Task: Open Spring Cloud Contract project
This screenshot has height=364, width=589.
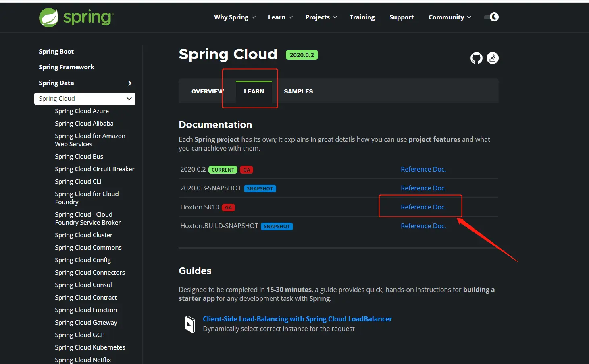Action: tap(86, 298)
